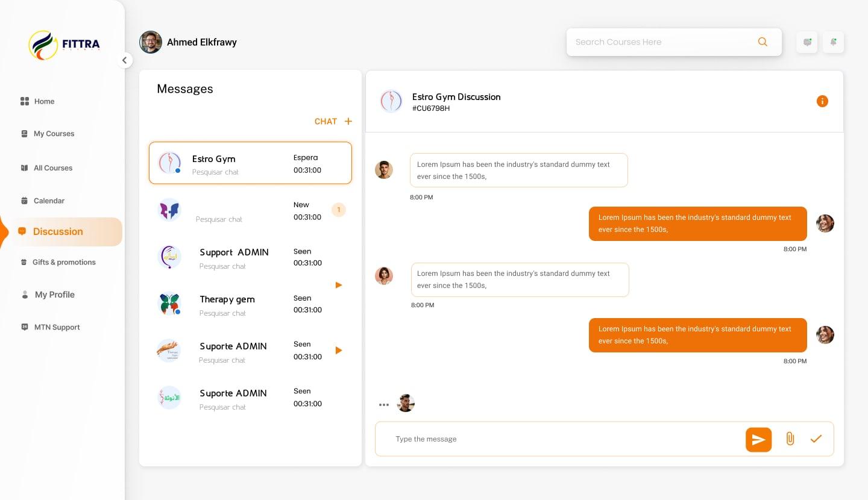Click the Home grid icon
Screen dimensions: 868x500
tap(25, 101)
